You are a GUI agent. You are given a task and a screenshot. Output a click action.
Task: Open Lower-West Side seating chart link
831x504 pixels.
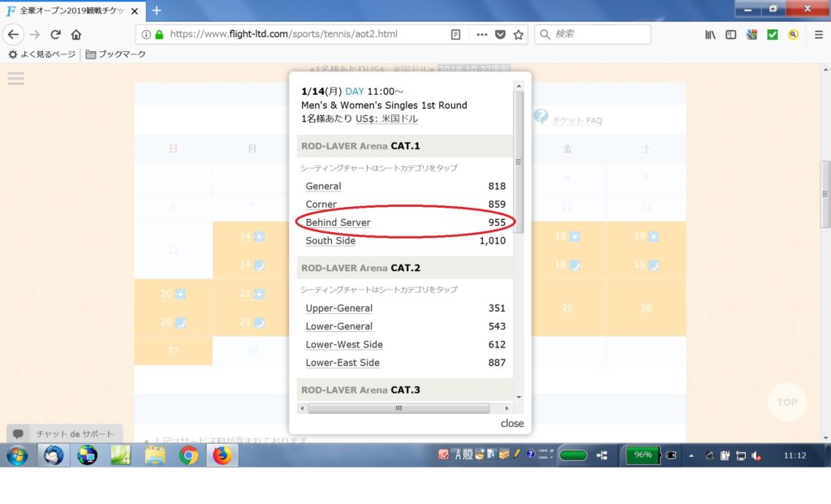[344, 344]
